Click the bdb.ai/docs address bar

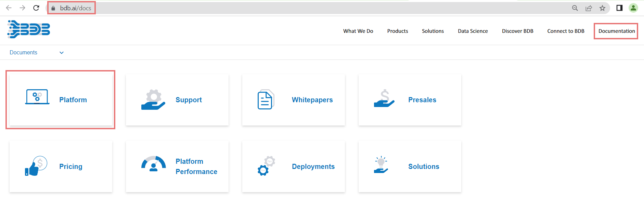(x=76, y=8)
